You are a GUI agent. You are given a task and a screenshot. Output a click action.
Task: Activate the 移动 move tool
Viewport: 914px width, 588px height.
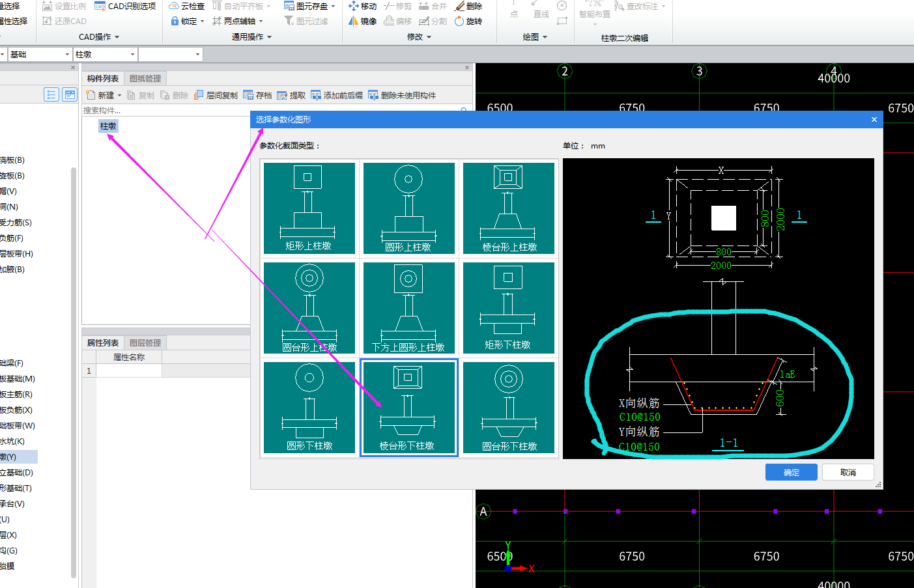[362, 6]
